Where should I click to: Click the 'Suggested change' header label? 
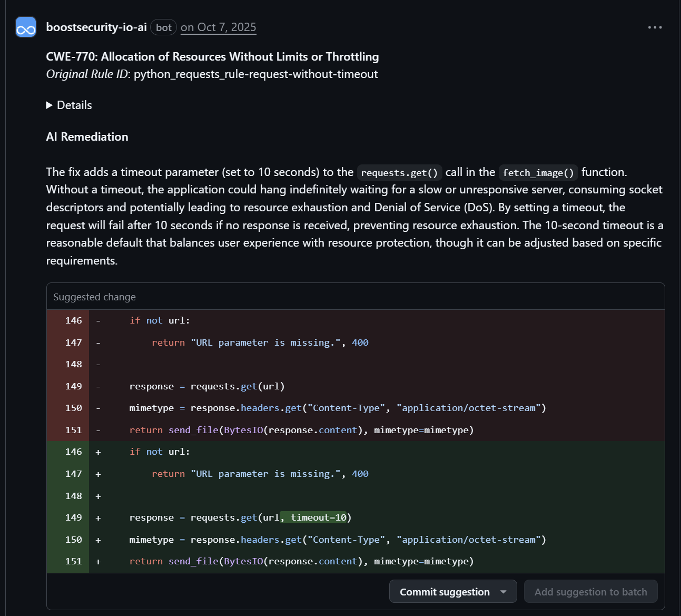(94, 297)
